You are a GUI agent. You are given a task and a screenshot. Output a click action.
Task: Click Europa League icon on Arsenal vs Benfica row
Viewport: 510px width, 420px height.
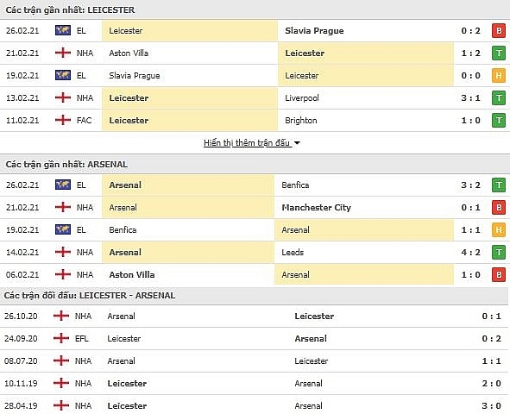point(63,185)
